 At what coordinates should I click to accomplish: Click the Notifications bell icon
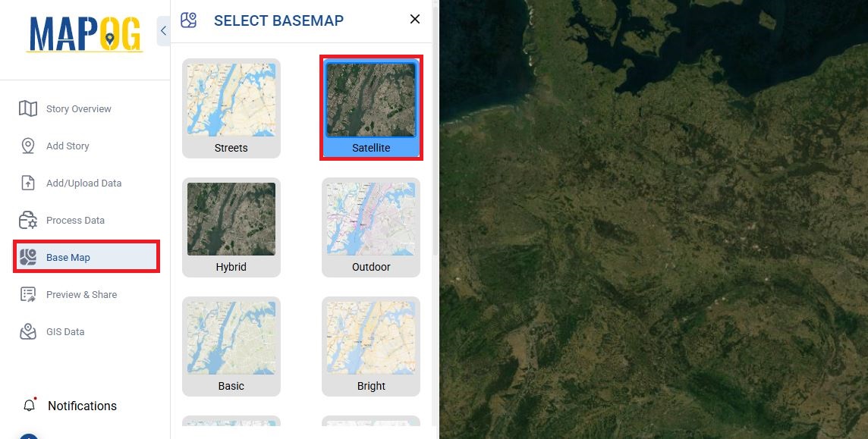30,405
